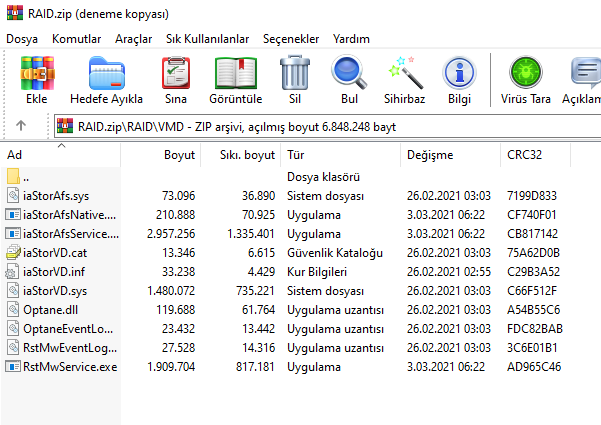Sort by the Boyut column header
The width and height of the screenshot is (601, 425).
161,155
